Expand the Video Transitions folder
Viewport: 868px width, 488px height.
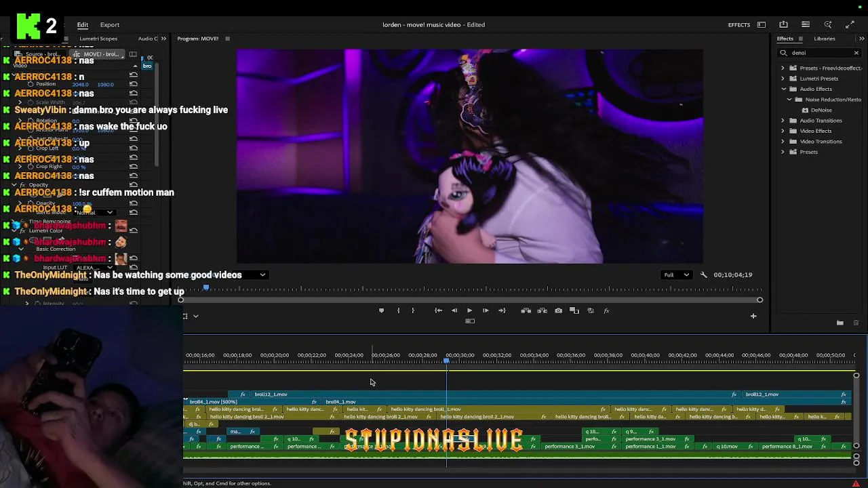click(783, 142)
